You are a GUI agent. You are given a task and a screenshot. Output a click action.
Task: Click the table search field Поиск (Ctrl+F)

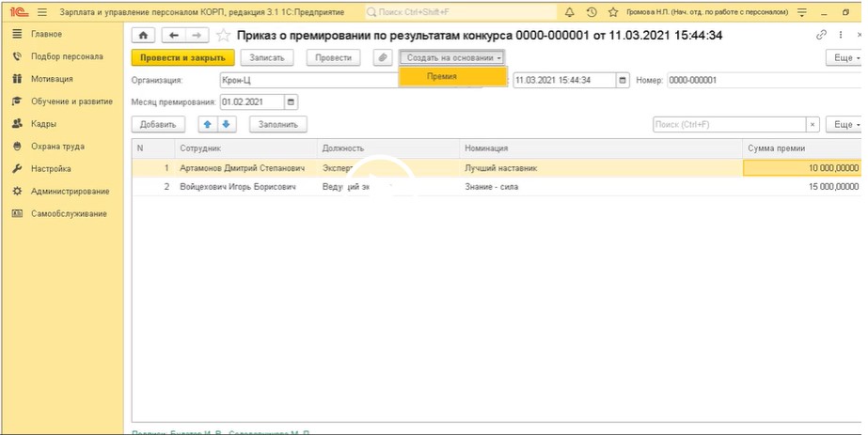coord(729,124)
